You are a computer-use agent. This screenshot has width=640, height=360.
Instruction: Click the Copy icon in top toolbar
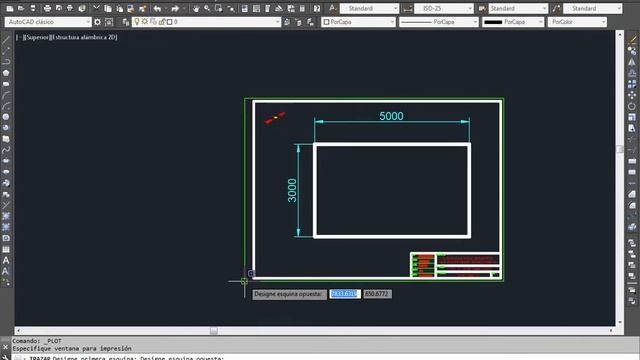[108, 8]
